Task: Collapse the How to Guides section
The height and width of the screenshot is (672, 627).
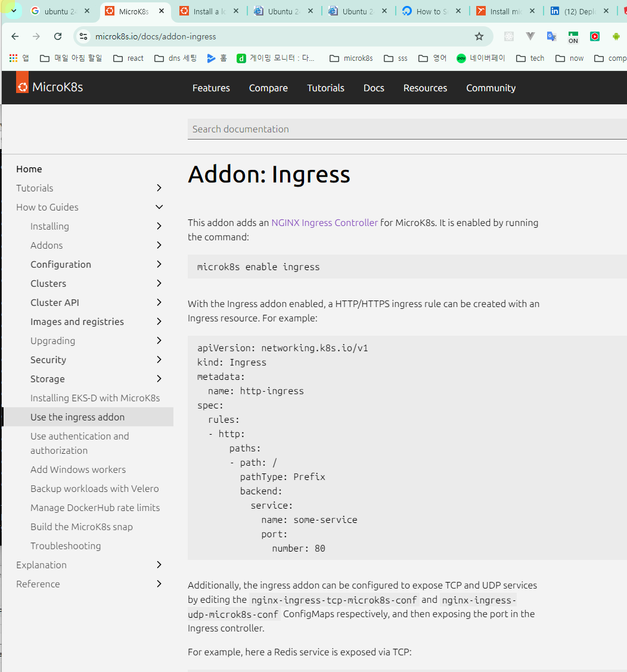Action: pyautogui.click(x=159, y=207)
